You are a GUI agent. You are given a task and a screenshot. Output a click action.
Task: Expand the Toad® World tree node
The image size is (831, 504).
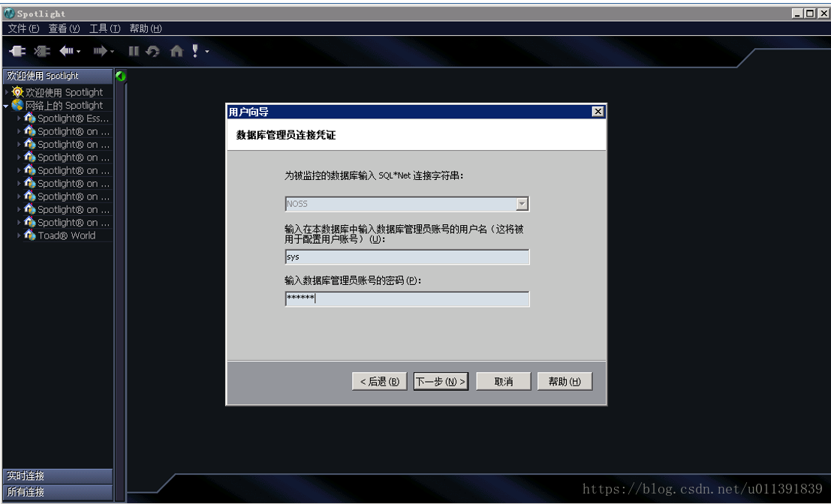(19, 235)
